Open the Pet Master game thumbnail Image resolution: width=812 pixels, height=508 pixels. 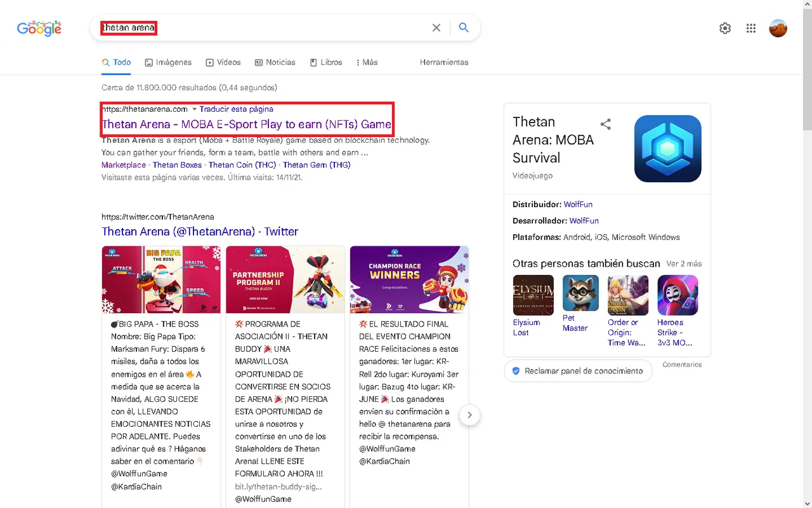tap(580, 293)
